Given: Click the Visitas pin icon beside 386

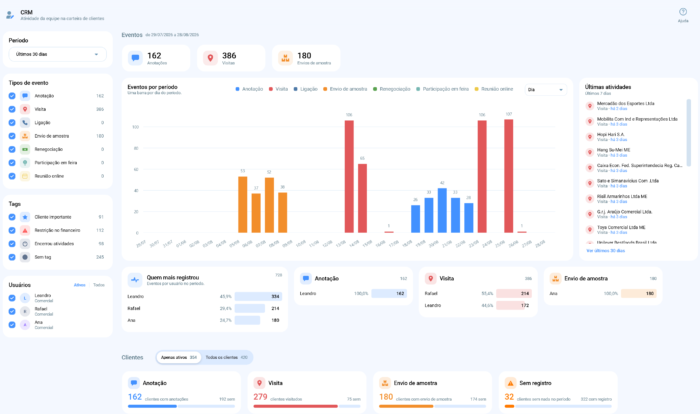Looking at the screenshot, I should coord(210,58).
